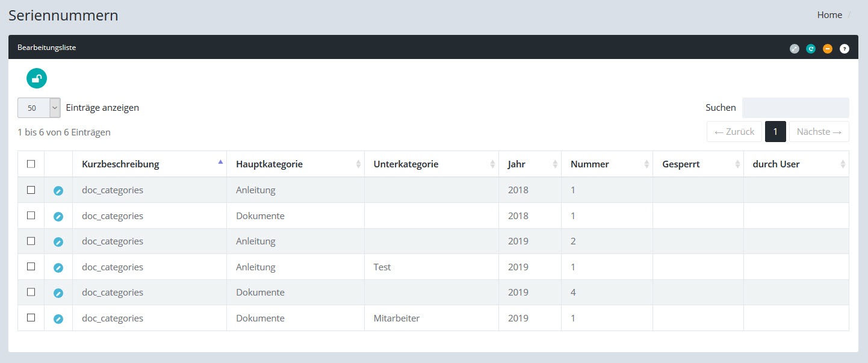Viewport: 868px width, 363px height.
Task: Click the teal refresh icon in panel header
Action: tap(811, 49)
